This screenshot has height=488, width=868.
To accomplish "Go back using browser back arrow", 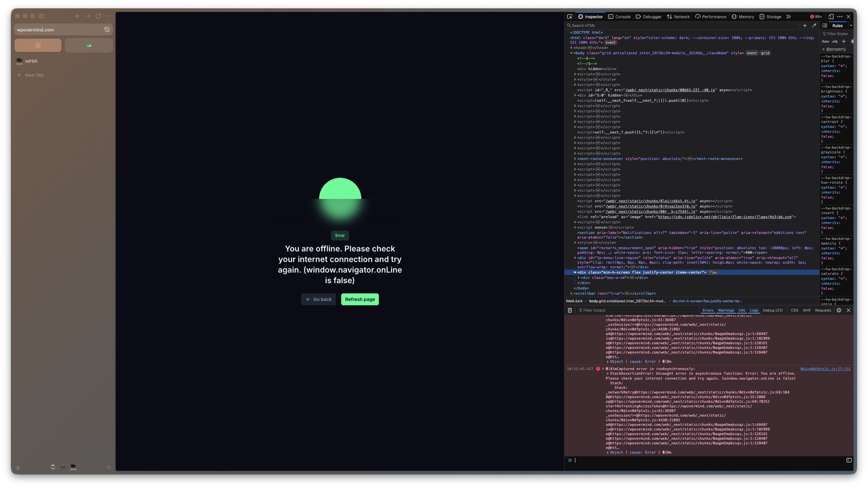I will (x=78, y=16).
